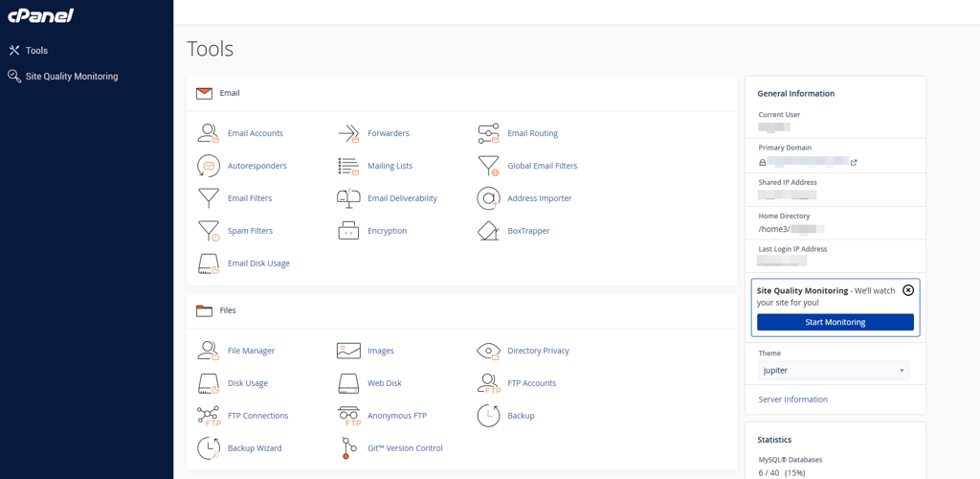Click the Forwarders link text
This screenshot has width=980, height=479.
[x=389, y=133]
